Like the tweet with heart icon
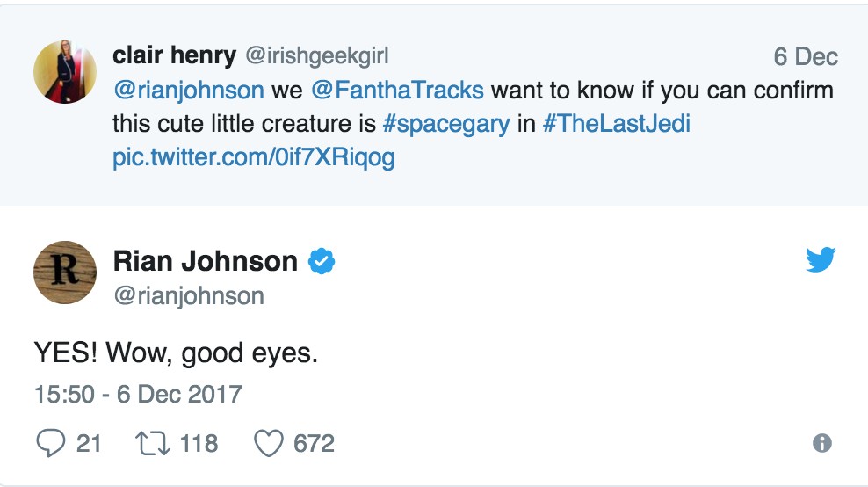868x487 pixels. click(x=268, y=443)
